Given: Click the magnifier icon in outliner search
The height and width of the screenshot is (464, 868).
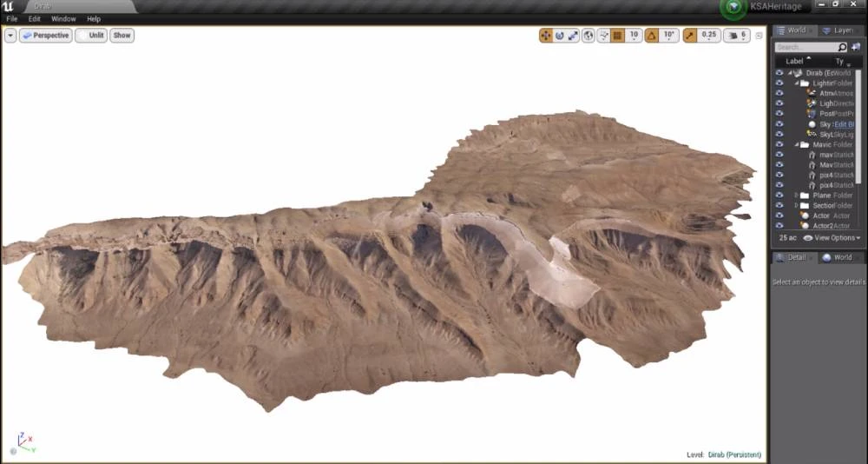Looking at the screenshot, I should coord(842,47).
